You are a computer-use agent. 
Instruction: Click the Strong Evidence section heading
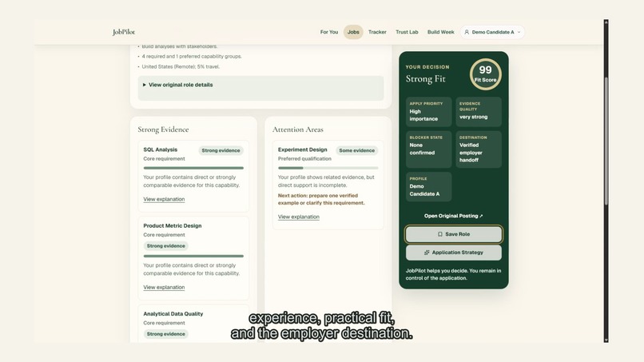point(163,129)
